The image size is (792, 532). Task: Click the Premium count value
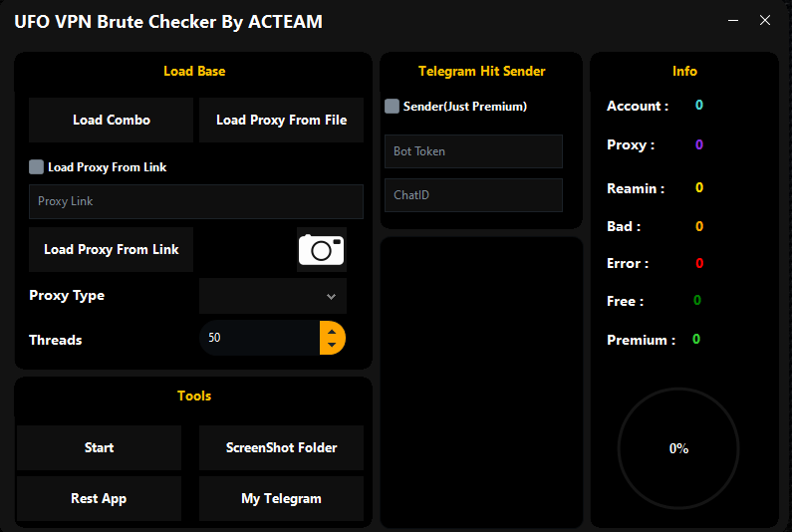696,339
